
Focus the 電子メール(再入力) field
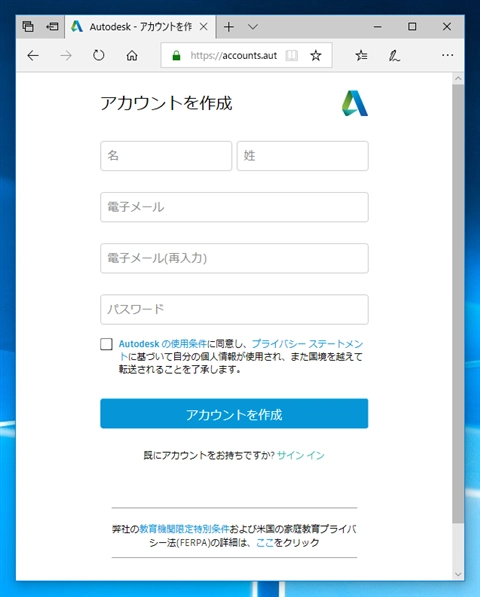click(x=234, y=258)
